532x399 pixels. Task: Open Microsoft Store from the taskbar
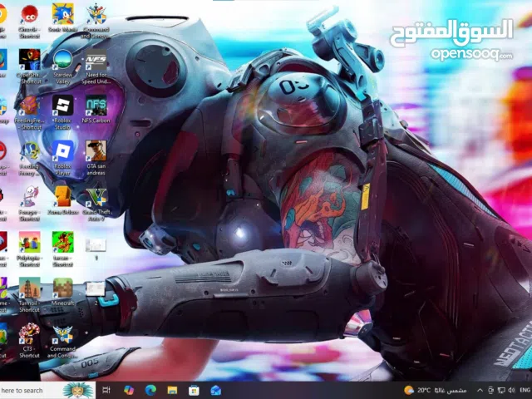(x=194, y=391)
